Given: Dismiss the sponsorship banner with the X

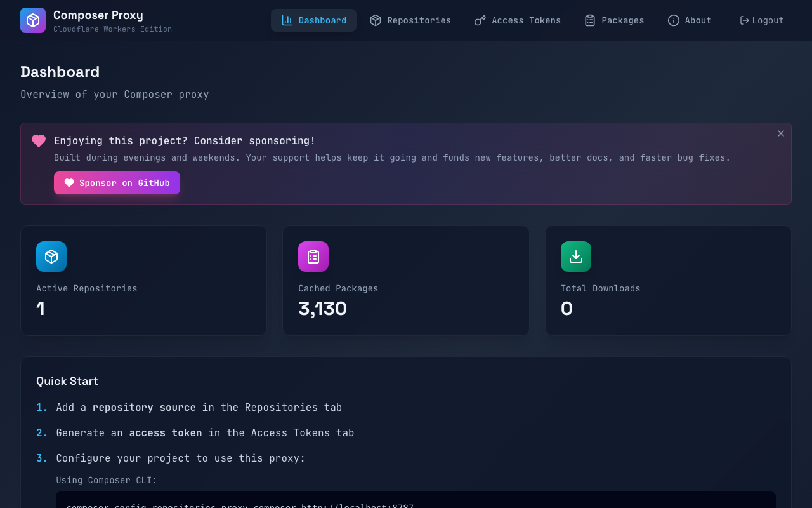Looking at the screenshot, I should [781, 133].
